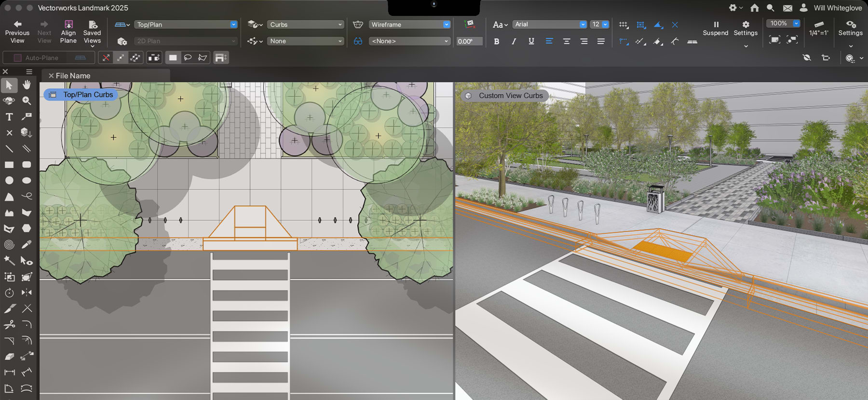Screen dimensions: 868x400
Task: Open the font size 12 dropdown
Action: point(599,24)
